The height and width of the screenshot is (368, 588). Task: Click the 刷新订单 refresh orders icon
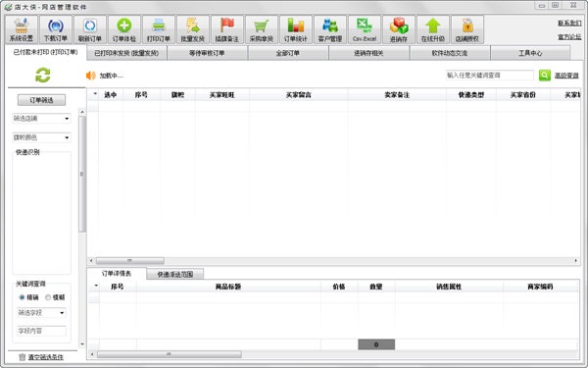coord(90,29)
